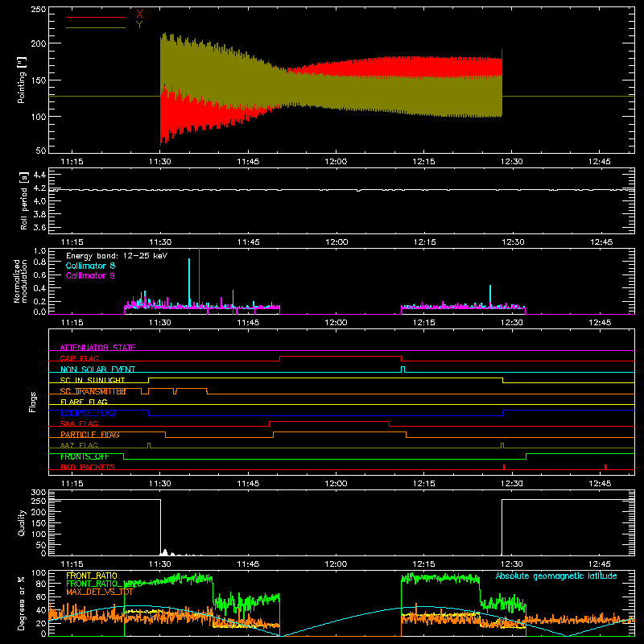
Task: Click the "Roll period [s]" axis title
Action: tap(24, 200)
